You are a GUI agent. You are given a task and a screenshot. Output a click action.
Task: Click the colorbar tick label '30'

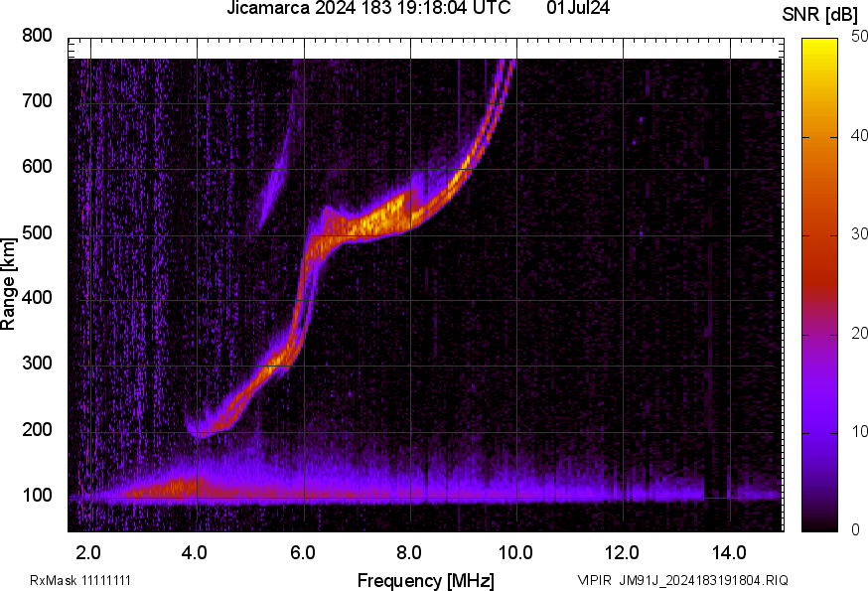859,233
